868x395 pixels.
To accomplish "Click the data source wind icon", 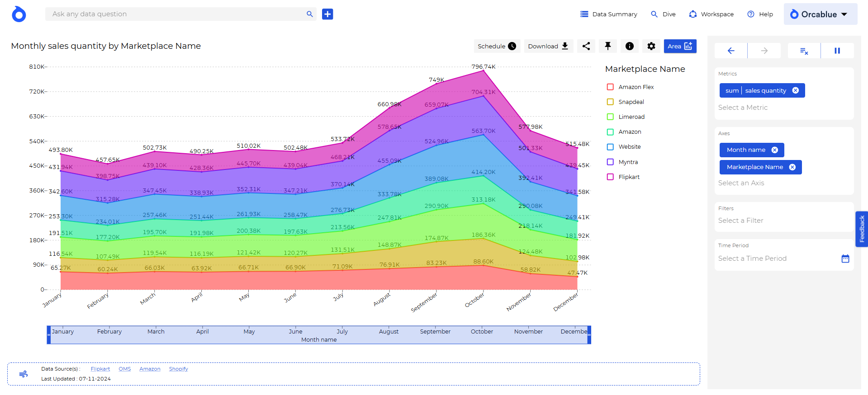I will 24,374.
